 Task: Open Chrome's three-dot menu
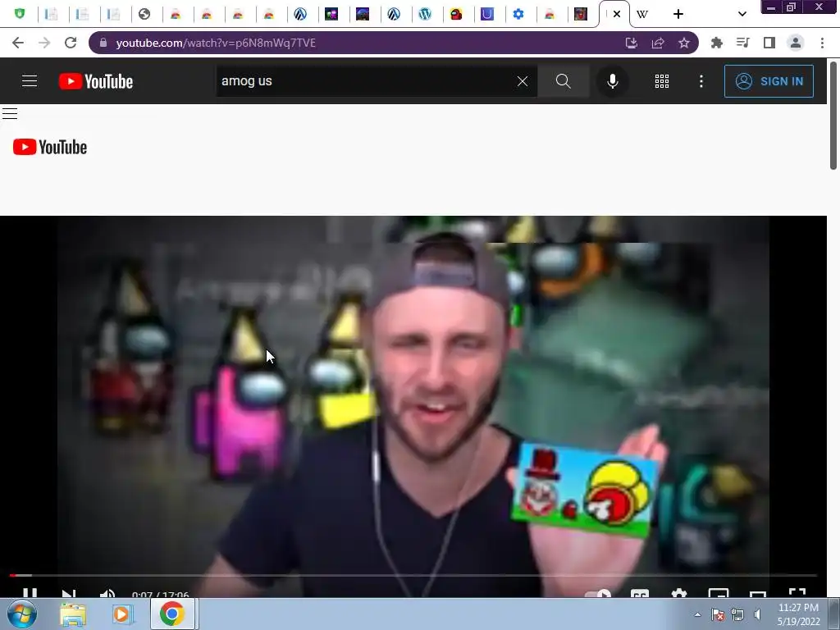822,43
